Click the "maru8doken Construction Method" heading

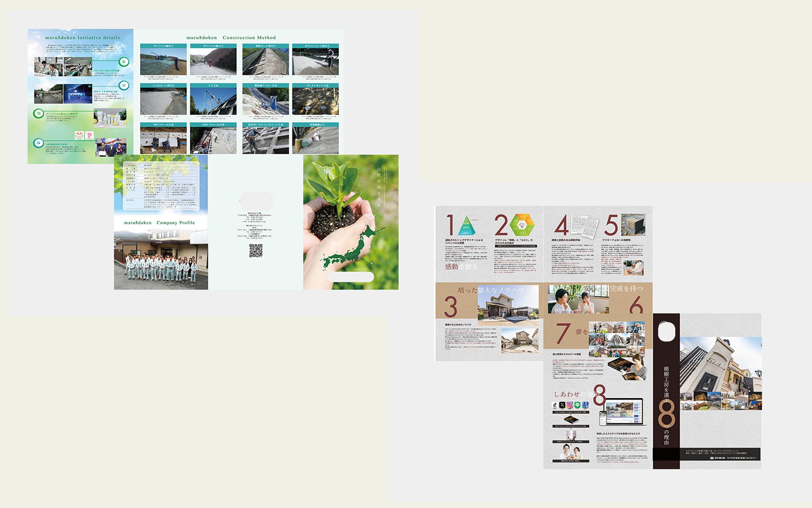(x=231, y=38)
